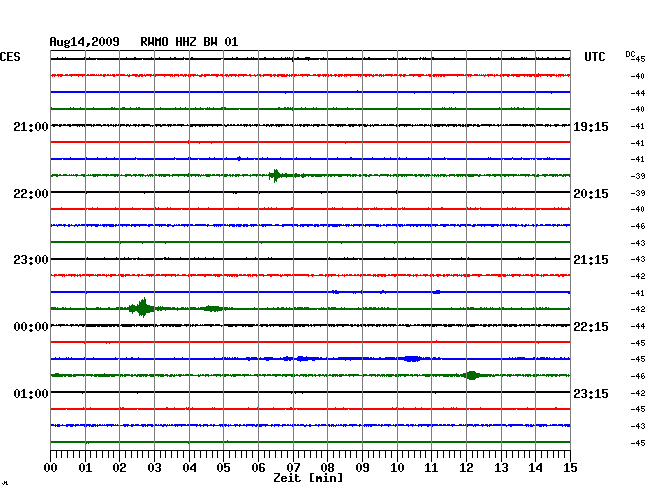
Task: Click the UTC column header
Action: (595, 57)
